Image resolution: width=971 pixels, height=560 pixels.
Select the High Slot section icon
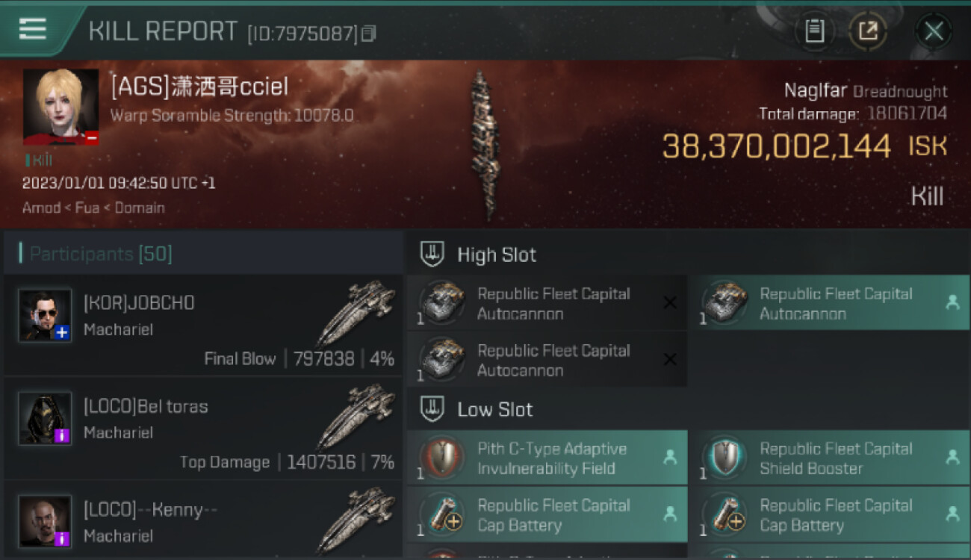(433, 255)
